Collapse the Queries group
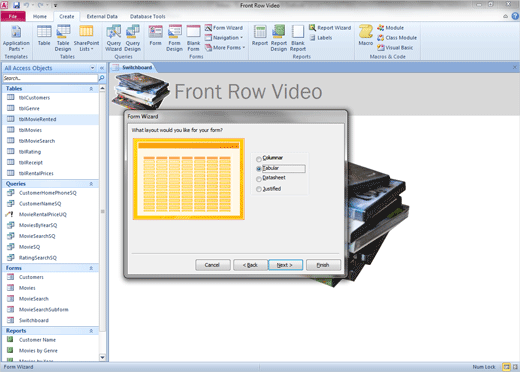This screenshot has width=520, height=372. click(x=91, y=184)
